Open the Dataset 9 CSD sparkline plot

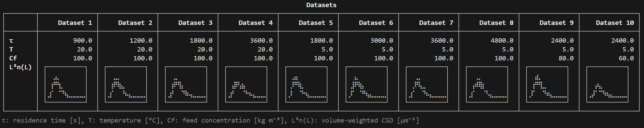point(547,84)
